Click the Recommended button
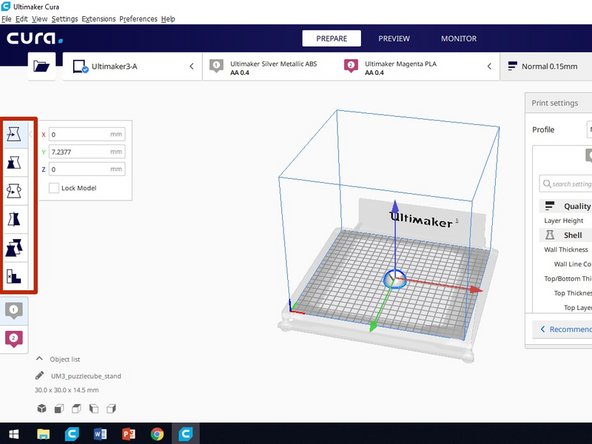The image size is (592, 444). [563, 329]
